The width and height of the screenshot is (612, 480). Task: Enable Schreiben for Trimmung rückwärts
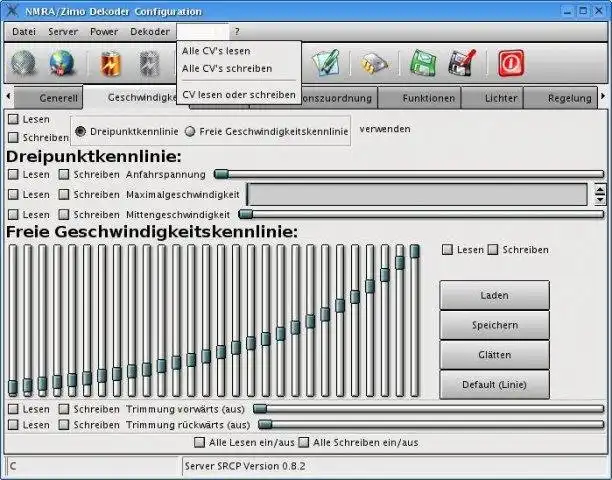click(x=64, y=425)
